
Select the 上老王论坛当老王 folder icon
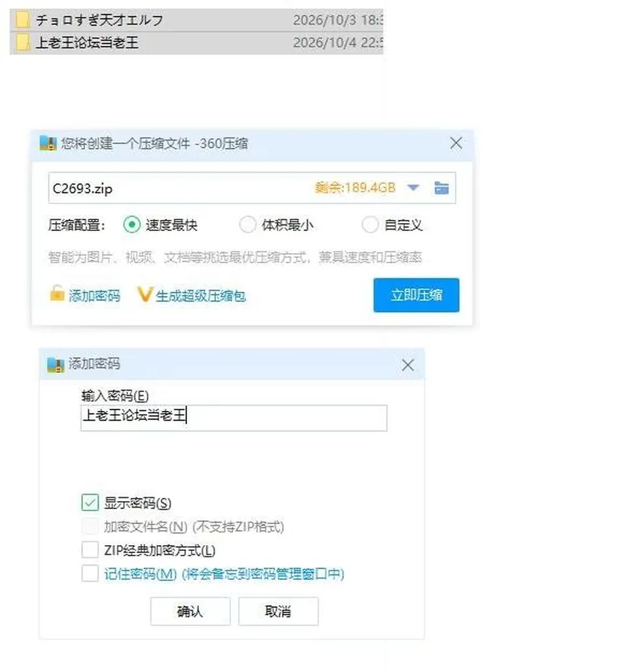coord(22,43)
